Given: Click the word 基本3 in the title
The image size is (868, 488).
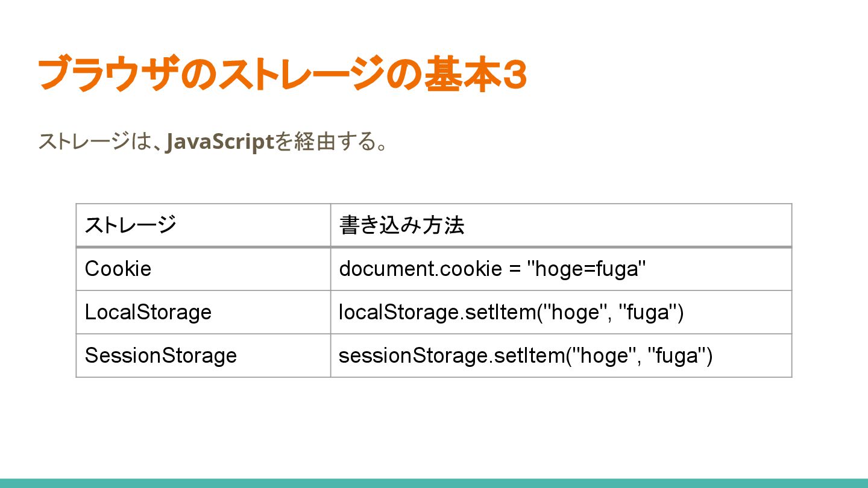Looking at the screenshot, I should point(475,75).
